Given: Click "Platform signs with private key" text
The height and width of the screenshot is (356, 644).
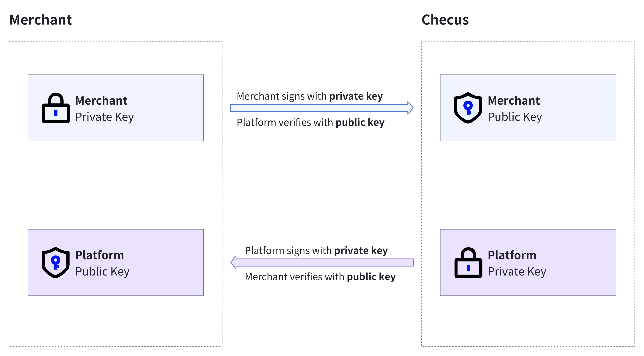Looking at the screenshot, I should click(x=316, y=251).
